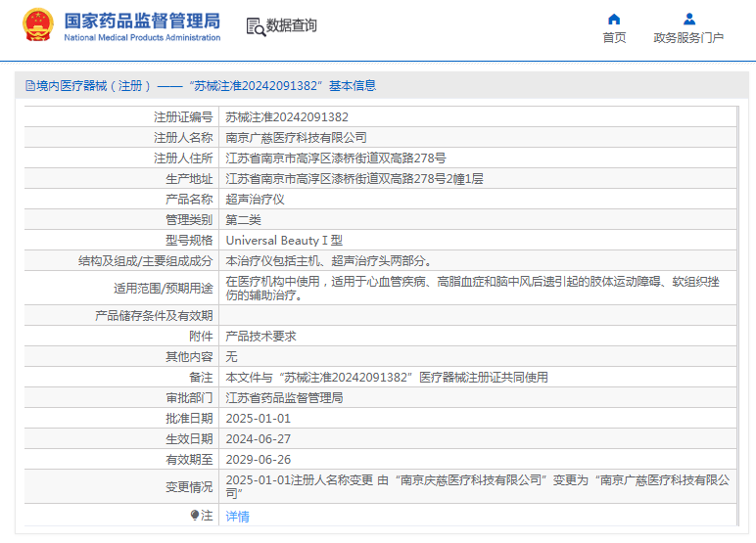This screenshot has width=756, height=543.
Task: Click the 注册证编号 row label
Action: (x=183, y=117)
